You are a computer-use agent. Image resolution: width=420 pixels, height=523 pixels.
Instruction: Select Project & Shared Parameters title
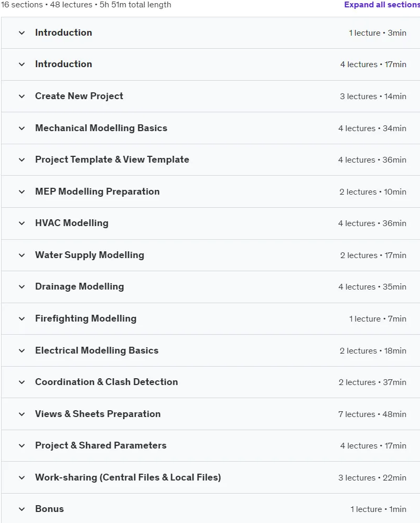coord(101,445)
